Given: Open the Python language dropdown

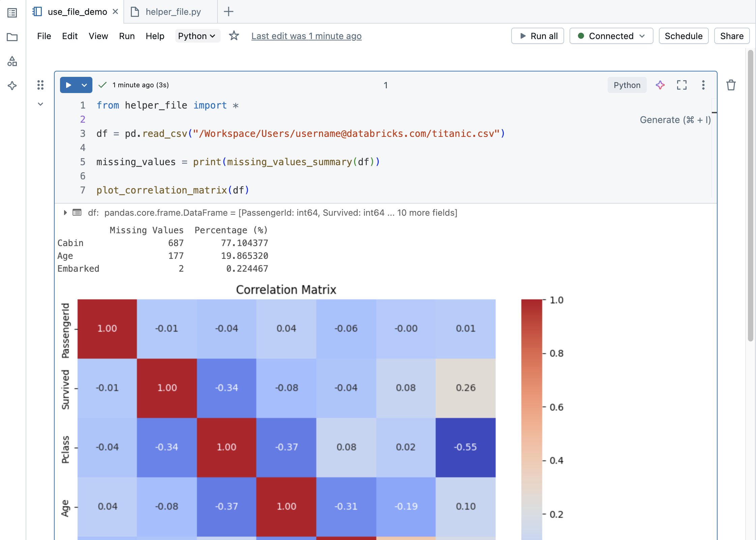Looking at the screenshot, I should tap(197, 36).
